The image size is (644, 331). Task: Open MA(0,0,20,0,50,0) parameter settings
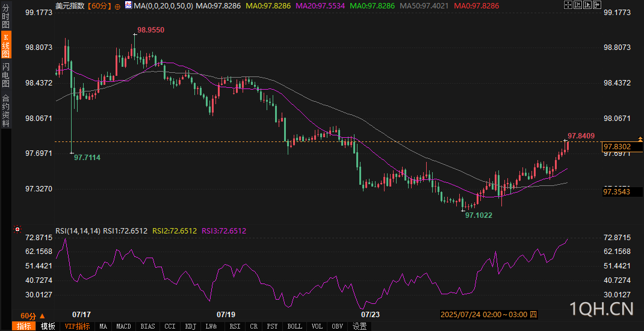(164, 6)
